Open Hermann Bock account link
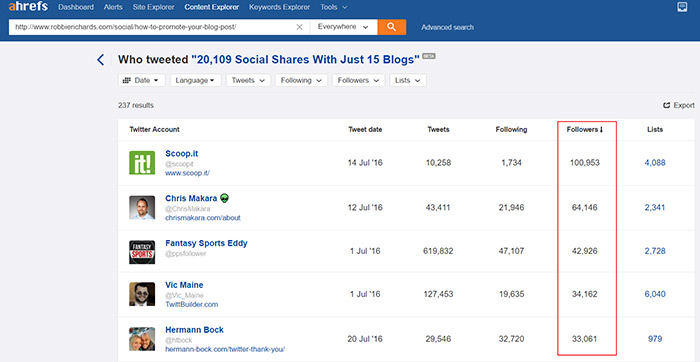The width and height of the screenshot is (700, 362). pyautogui.click(x=194, y=330)
